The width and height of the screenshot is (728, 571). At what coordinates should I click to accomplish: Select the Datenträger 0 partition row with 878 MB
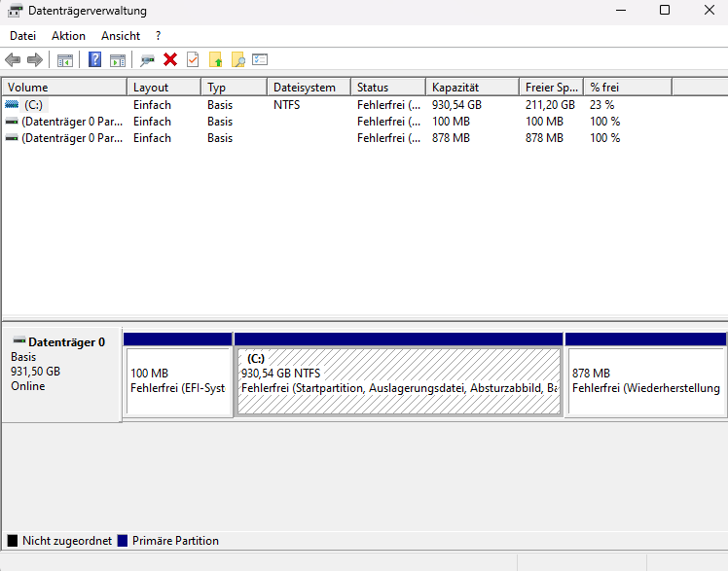pyautogui.click(x=336, y=138)
